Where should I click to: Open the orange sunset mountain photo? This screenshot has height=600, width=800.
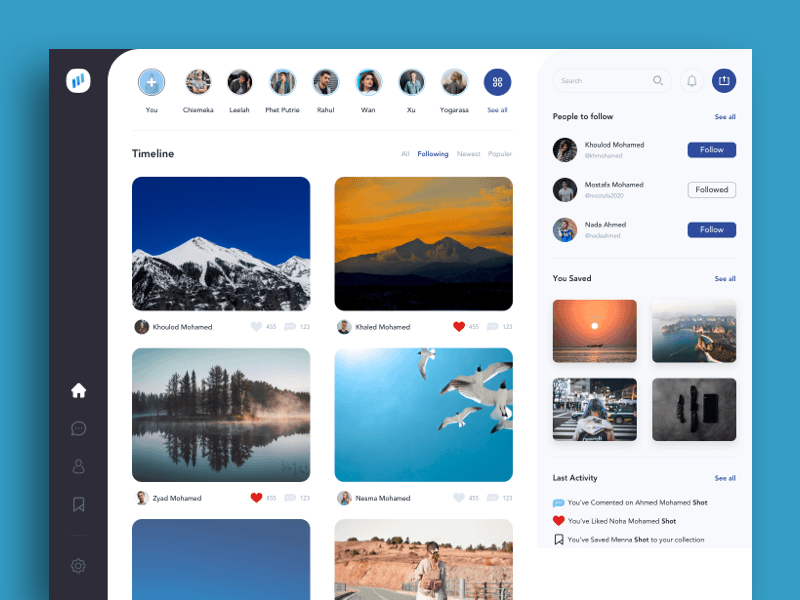tap(423, 243)
